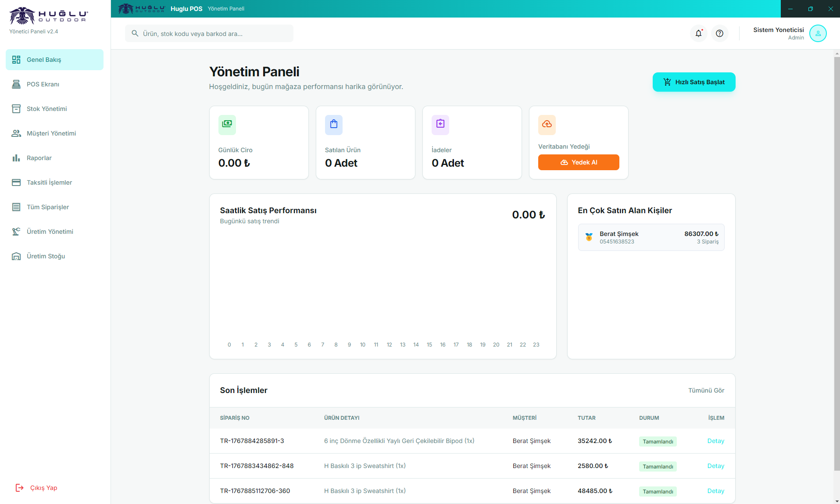Click the medal icon beside Berat Şimşek
The image size is (840, 504).
click(x=589, y=237)
